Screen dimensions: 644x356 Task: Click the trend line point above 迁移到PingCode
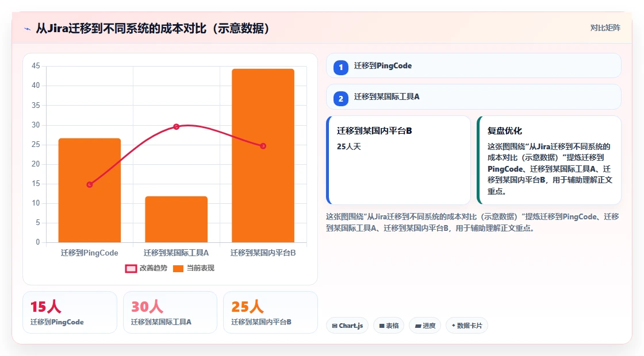pos(90,184)
